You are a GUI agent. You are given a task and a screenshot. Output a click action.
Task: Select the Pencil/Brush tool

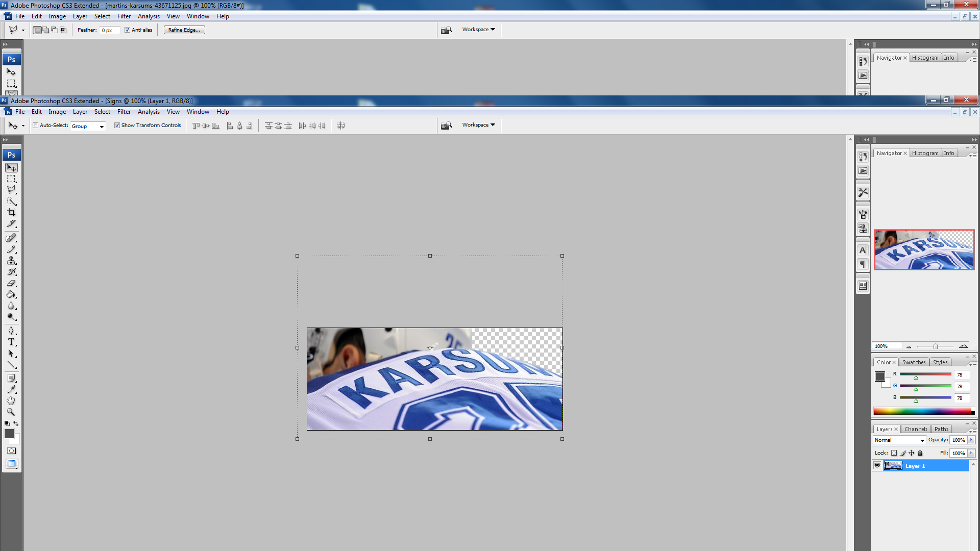coord(11,249)
